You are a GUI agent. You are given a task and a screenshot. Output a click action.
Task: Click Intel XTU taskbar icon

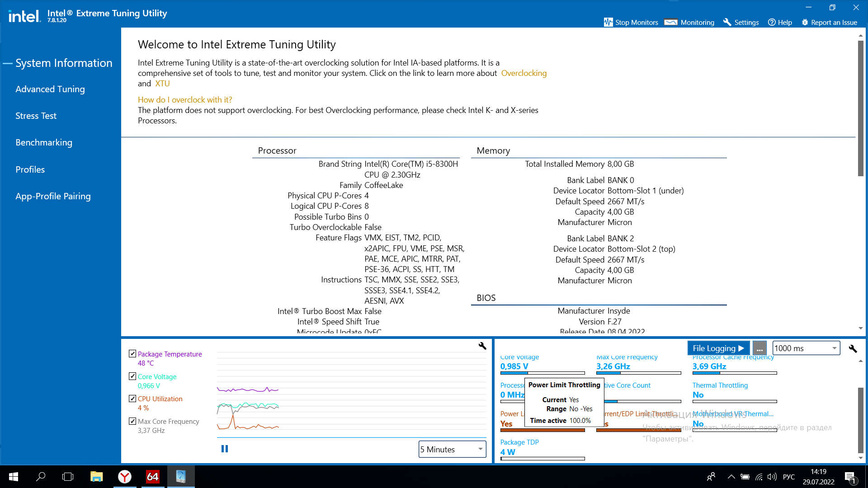181,477
